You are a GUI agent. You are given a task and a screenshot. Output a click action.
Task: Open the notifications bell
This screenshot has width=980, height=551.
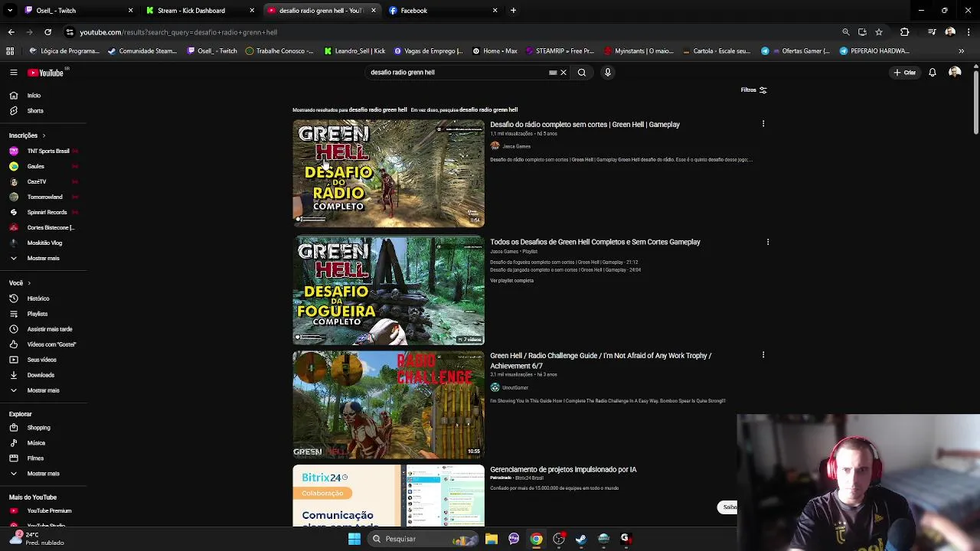tap(933, 73)
